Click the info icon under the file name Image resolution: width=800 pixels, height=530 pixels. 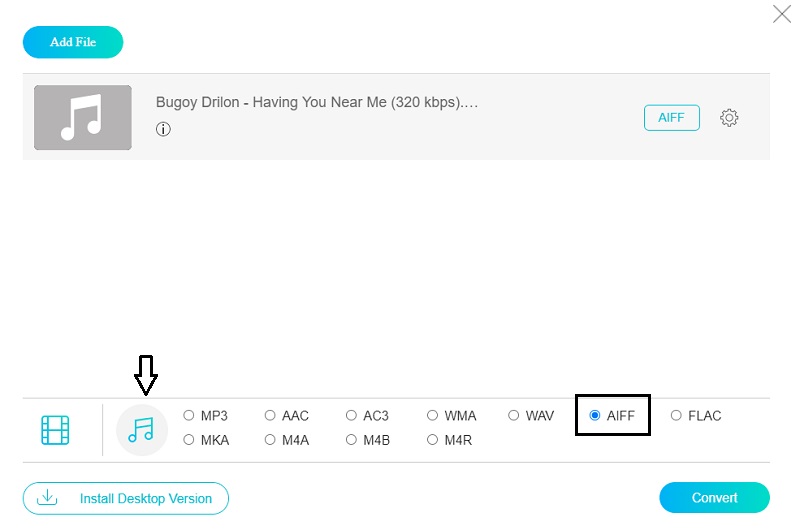click(x=163, y=129)
